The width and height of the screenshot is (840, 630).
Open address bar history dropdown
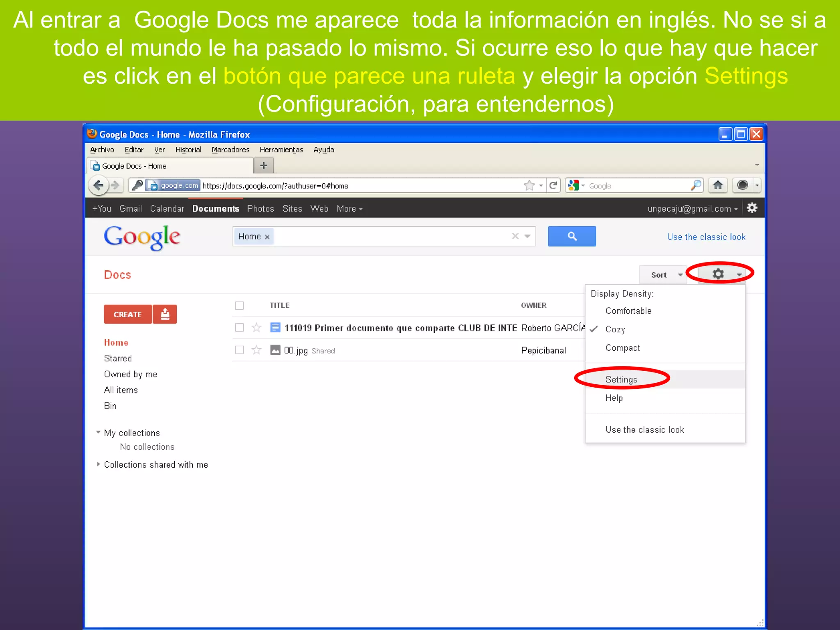pos(541,185)
